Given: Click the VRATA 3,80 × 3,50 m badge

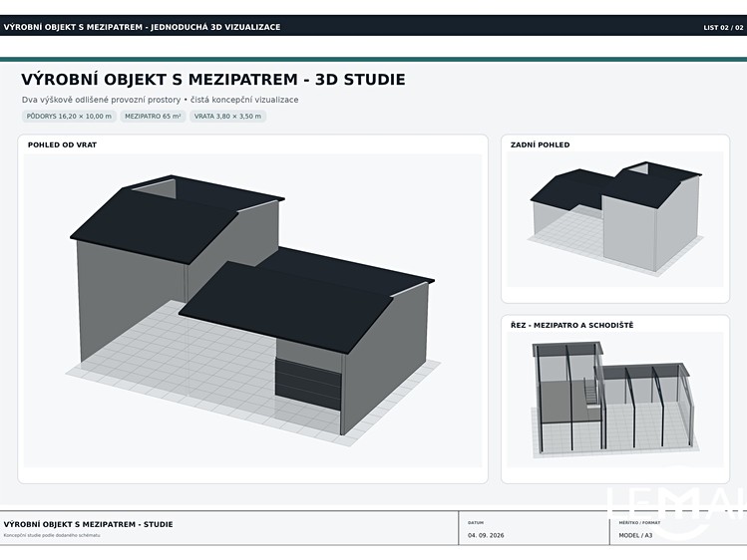Looking at the screenshot, I should coord(227,117).
